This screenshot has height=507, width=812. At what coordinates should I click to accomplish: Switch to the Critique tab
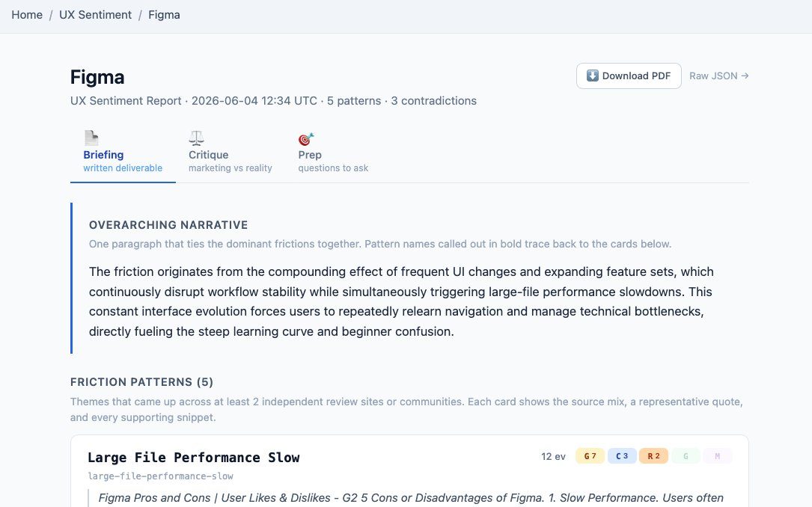click(x=230, y=154)
